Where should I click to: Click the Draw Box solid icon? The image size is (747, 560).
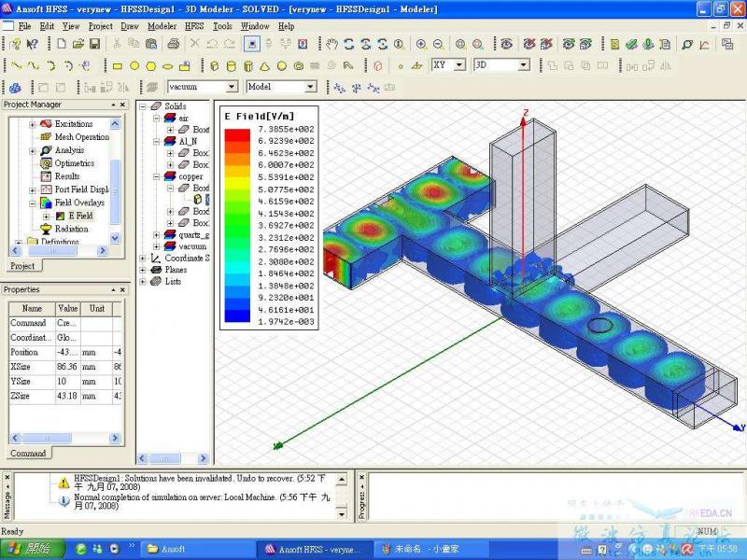click(215, 66)
